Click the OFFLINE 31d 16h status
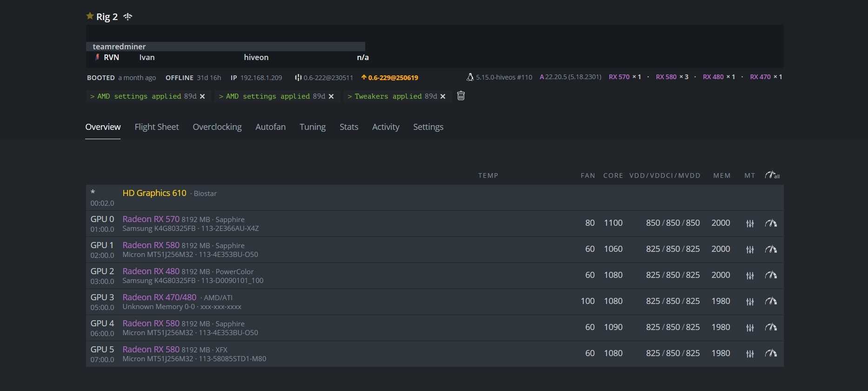The image size is (868, 391). [193, 78]
